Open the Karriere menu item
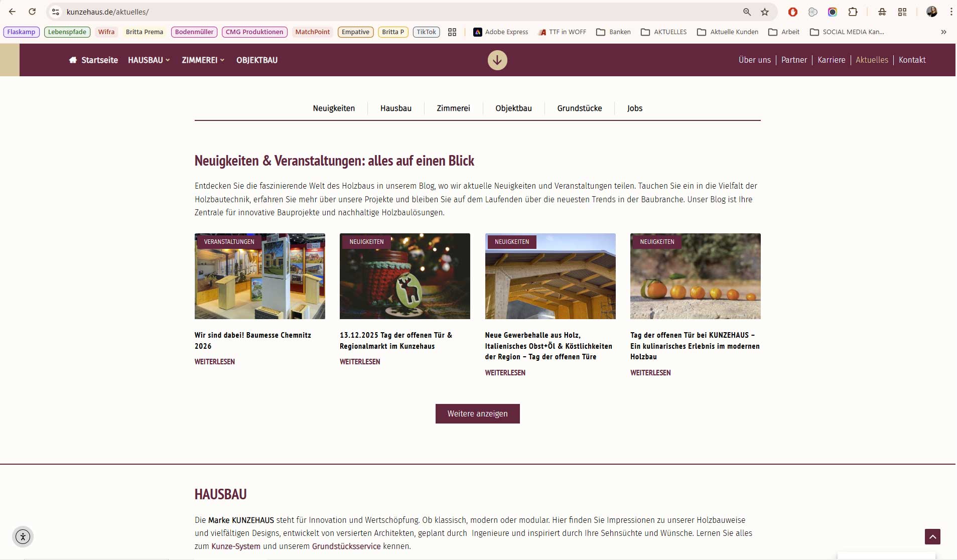The width and height of the screenshot is (957, 560). [x=831, y=60]
